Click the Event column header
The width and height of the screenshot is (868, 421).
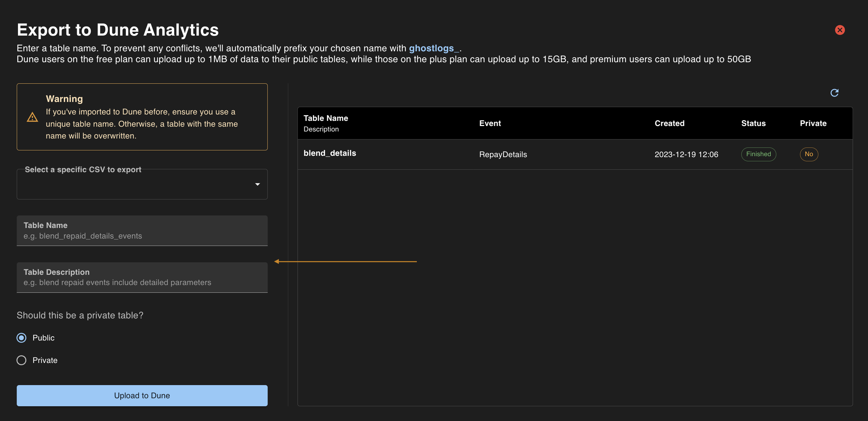coord(490,123)
